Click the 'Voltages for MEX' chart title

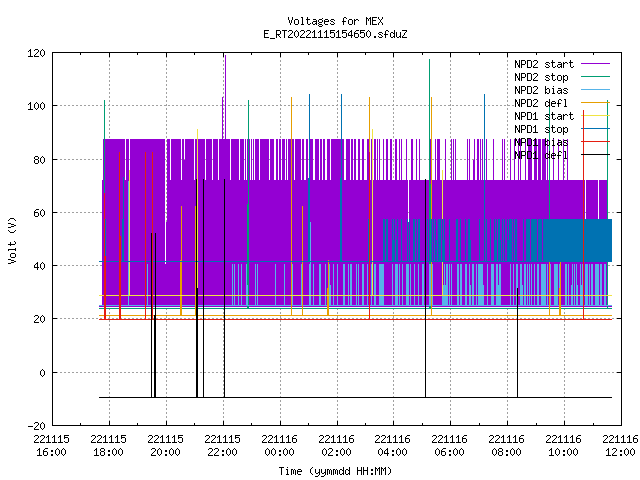click(x=335, y=21)
